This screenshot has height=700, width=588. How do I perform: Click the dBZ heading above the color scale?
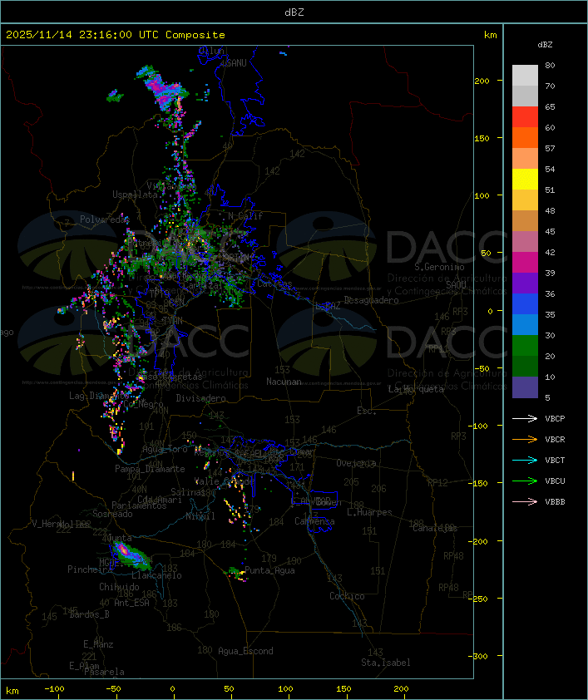545,45
